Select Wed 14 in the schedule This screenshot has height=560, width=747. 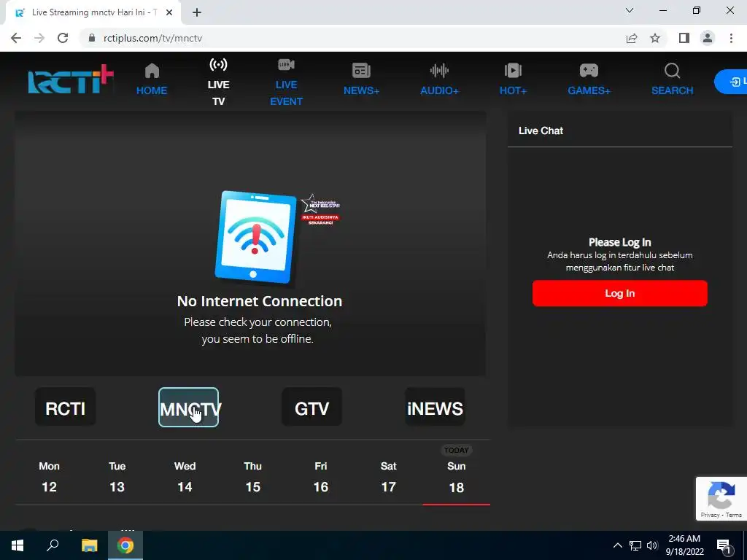pos(185,477)
